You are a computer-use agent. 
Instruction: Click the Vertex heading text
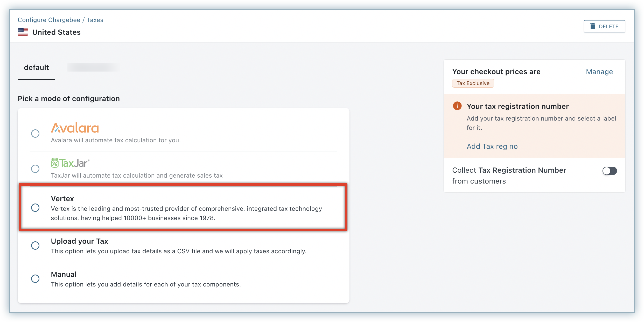(62, 199)
